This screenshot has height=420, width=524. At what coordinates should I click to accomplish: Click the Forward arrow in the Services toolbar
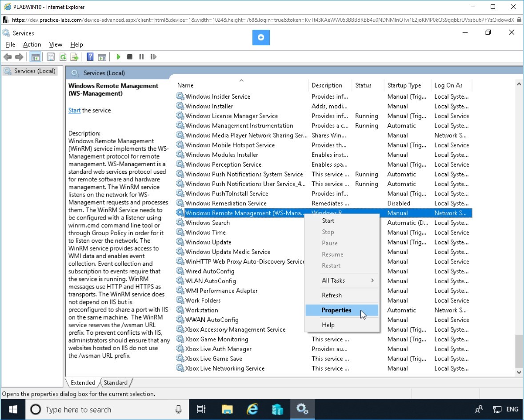coord(19,57)
